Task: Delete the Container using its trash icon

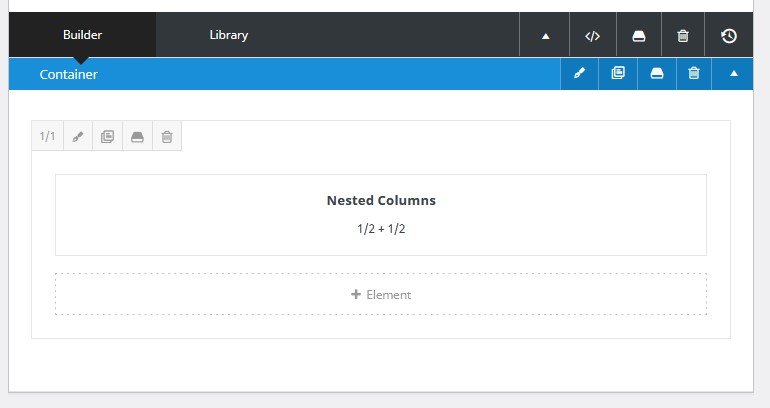Action: (x=693, y=74)
